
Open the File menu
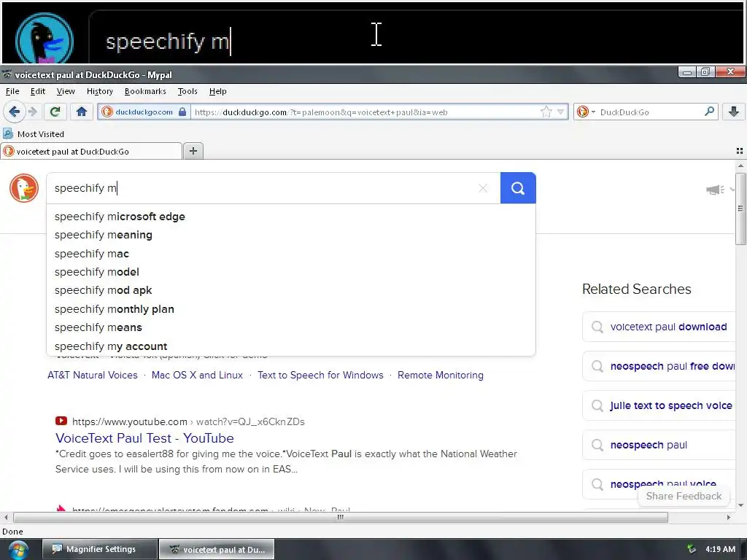(12, 91)
